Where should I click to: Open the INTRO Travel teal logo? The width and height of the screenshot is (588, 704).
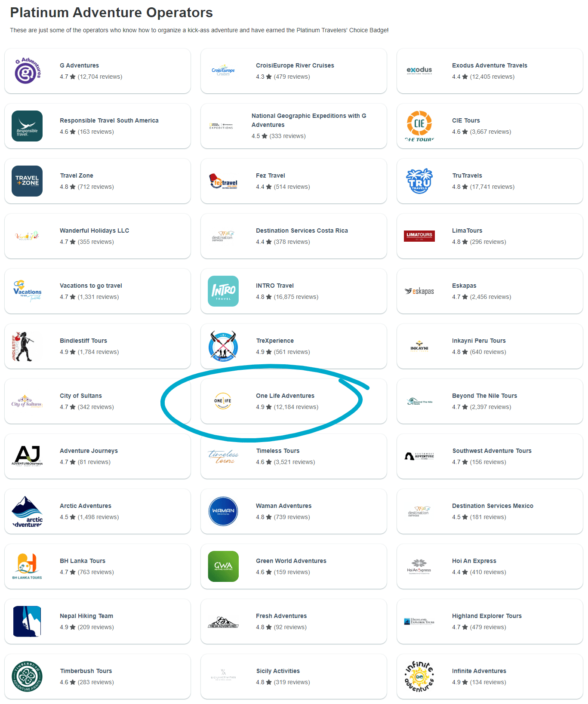click(x=223, y=291)
